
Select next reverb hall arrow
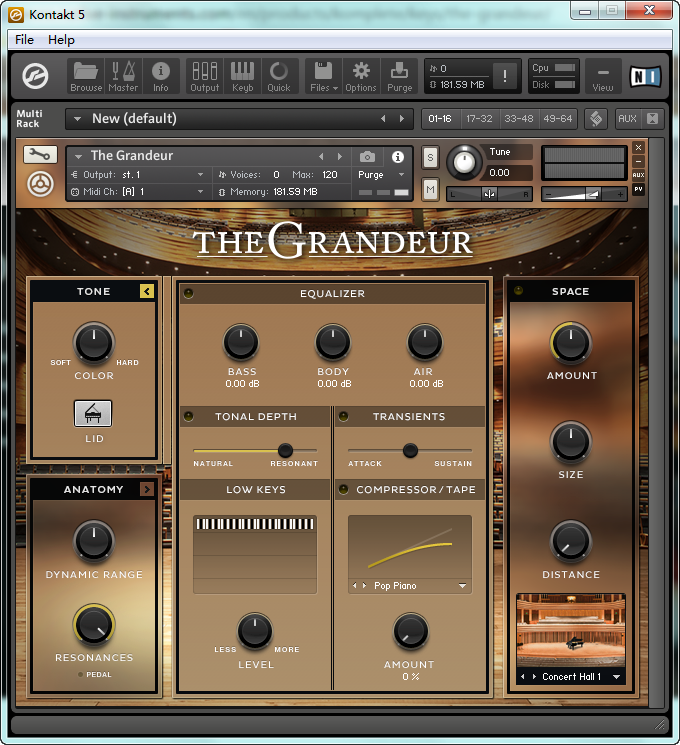pos(534,677)
